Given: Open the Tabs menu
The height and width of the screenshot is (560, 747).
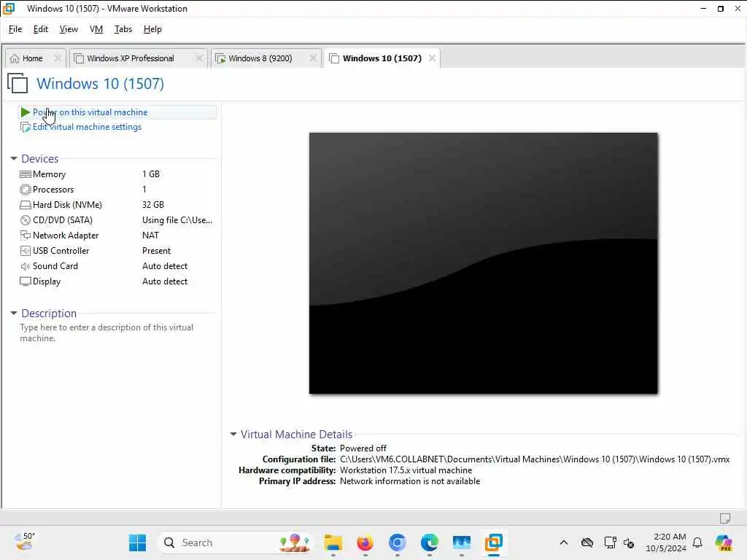Looking at the screenshot, I should coord(123,29).
